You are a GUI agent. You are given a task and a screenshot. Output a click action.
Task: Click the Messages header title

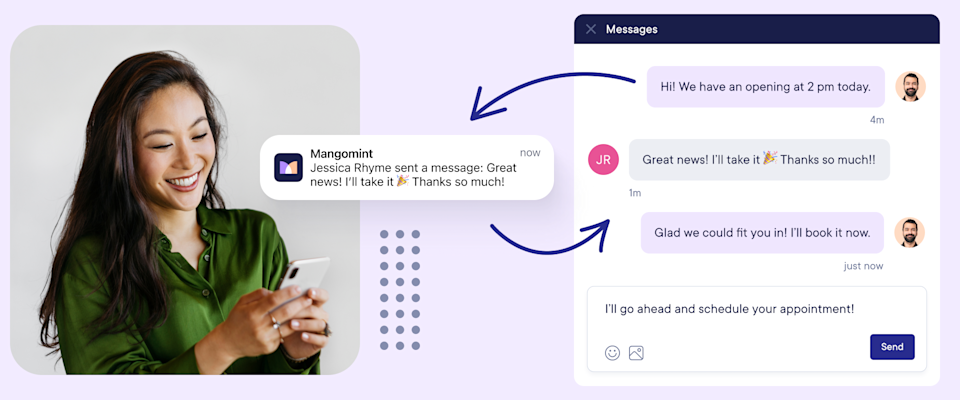pyautogui.click(x=631, y=29)
